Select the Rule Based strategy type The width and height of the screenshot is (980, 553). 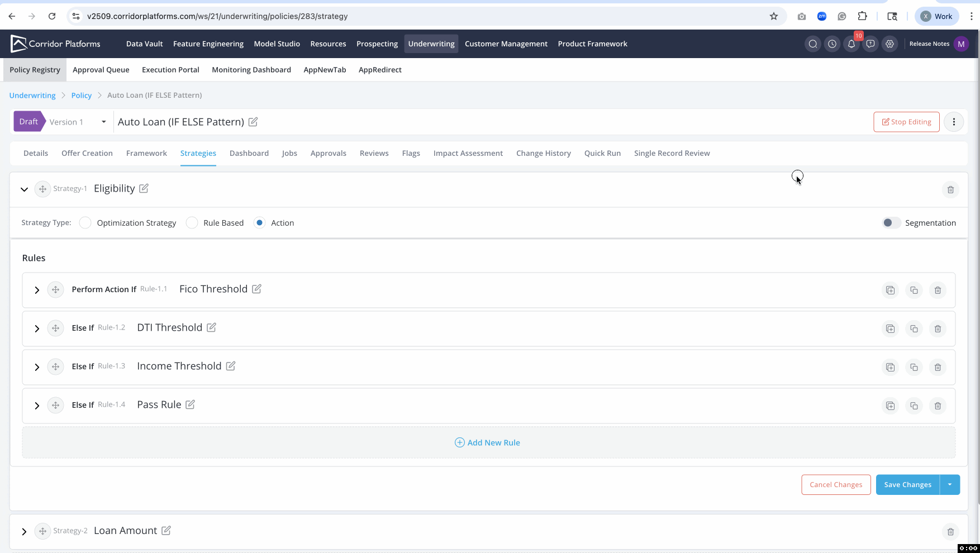coord(192,223)
